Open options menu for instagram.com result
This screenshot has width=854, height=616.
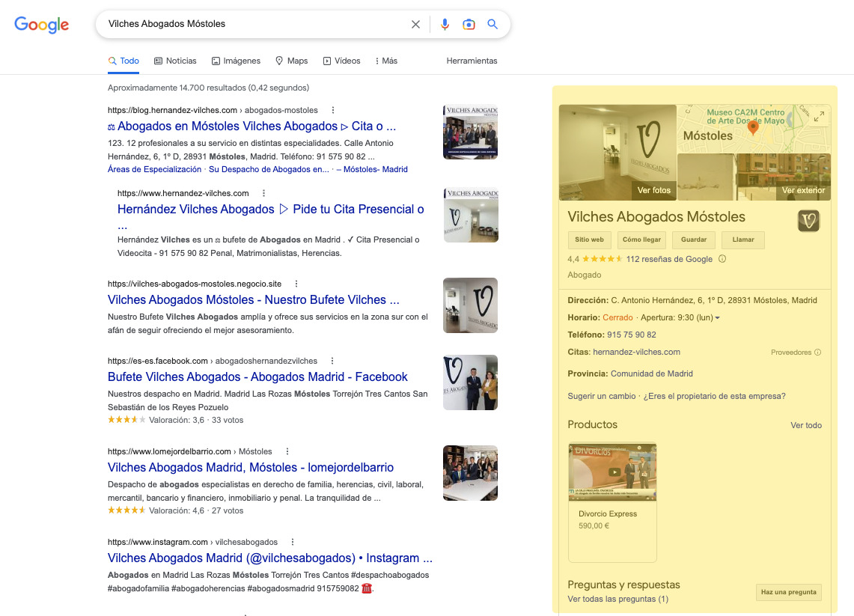click(293, 542)
